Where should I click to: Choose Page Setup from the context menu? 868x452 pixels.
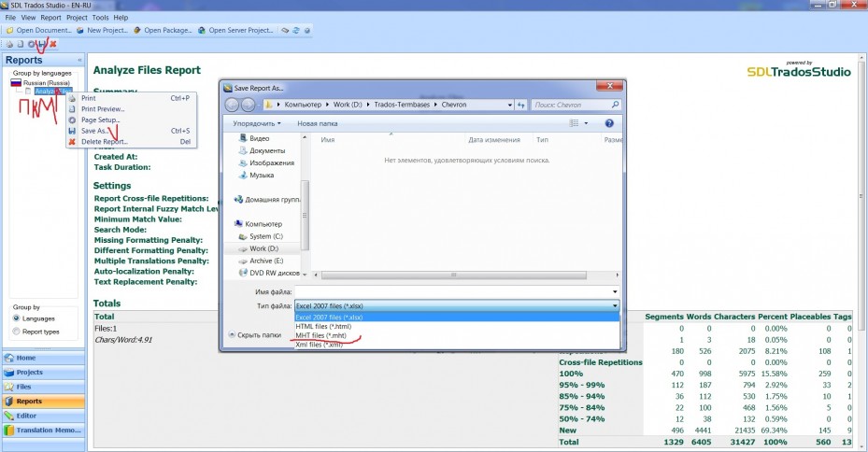pyautogui.click(x=131, y=120)
